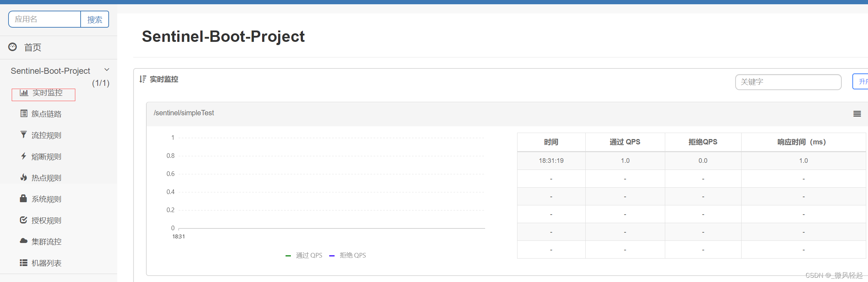Open 授权规则 menu entry
The width and height of the screenshot is (868, 282).
pos(46,220)
